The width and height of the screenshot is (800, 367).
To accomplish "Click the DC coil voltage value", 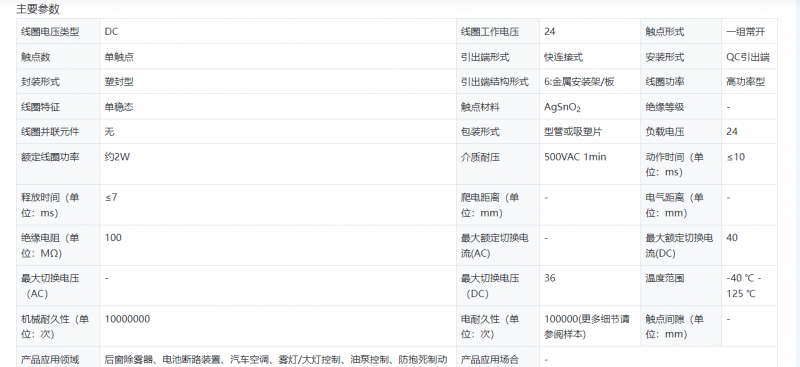I will click(111, 32).
